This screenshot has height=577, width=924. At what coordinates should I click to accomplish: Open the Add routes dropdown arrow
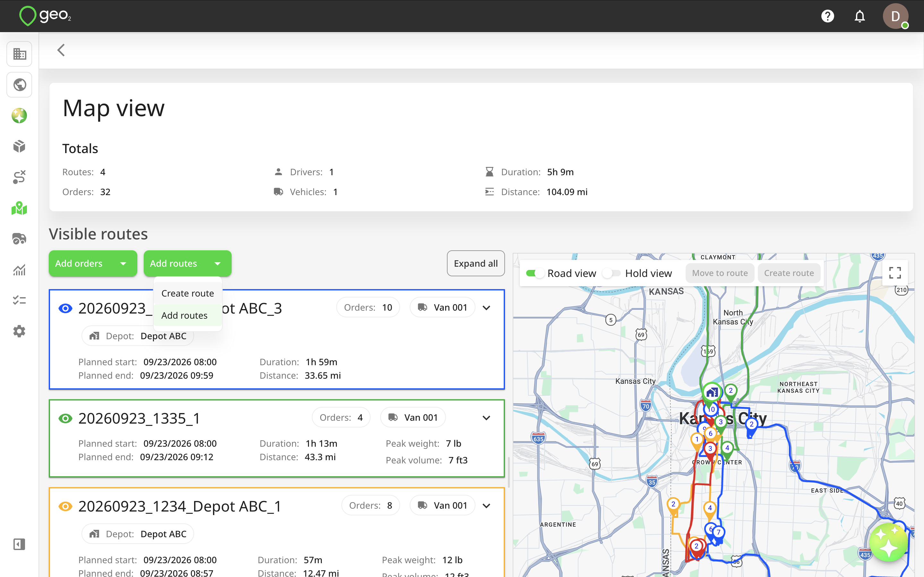pyautogui.click(x=218, y=264)
